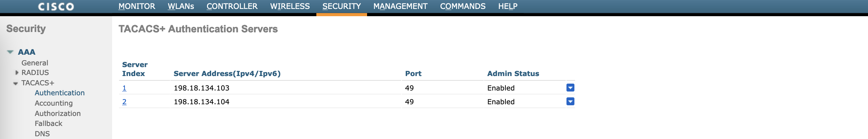Open server index 1 link
The width and height of the screenshot is (868, 139).
click(124, 88)
